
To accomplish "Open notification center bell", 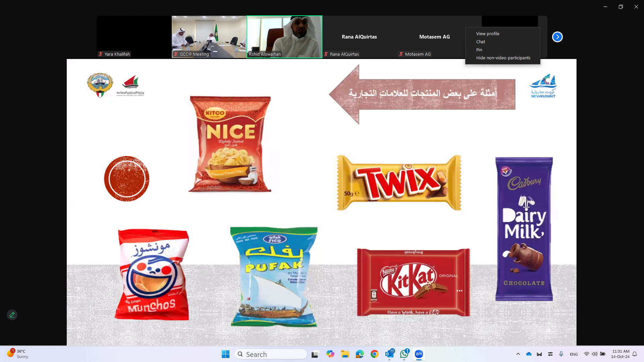I will coord(635,354).
